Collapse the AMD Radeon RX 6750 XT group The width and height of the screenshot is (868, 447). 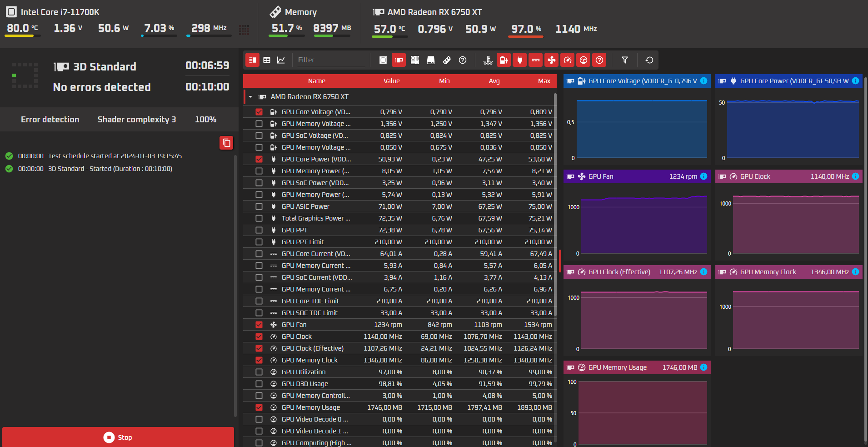coord(250,97)
